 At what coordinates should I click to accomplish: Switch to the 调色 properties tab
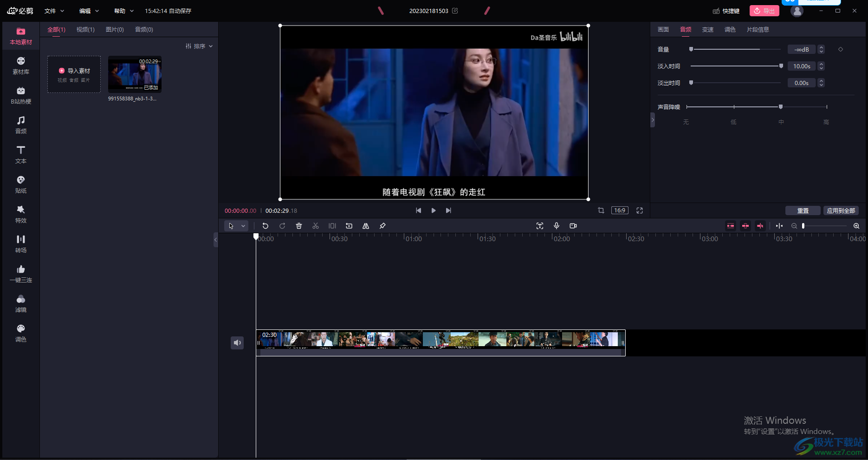[730, 29]
